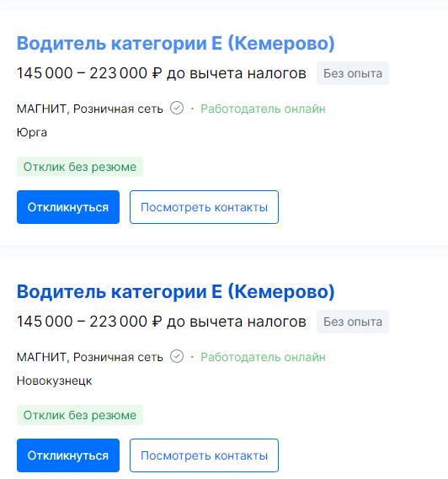Image resolution: width=448 pixels, height=479 pixels.
Task: Click Работодатель онлайн status in the Юрга vacancy
Action: (263, 109)
